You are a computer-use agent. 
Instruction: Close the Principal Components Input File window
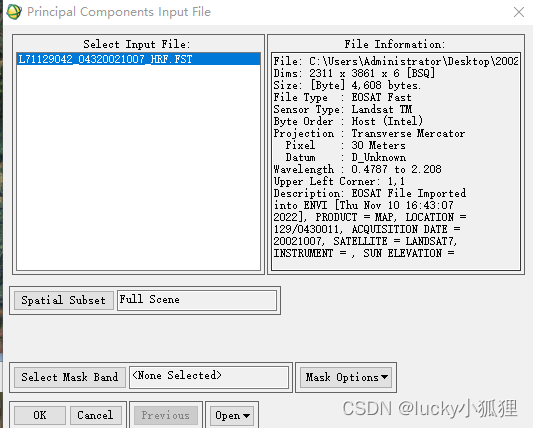point(519,12)
